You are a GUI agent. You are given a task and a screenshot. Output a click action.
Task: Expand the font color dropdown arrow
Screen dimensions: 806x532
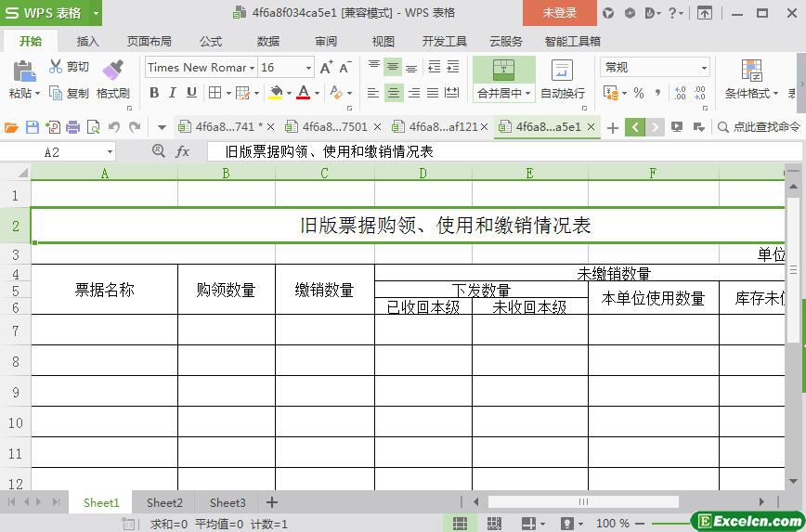(x=318, y=93)
